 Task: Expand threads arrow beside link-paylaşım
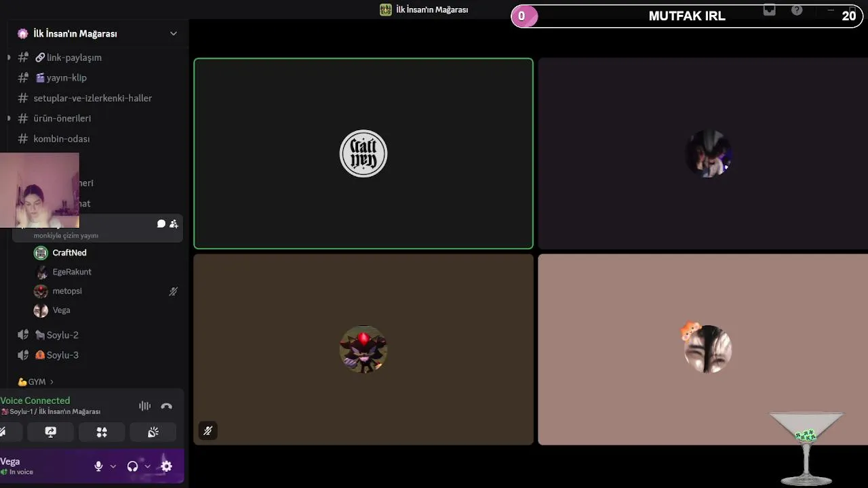9,58
